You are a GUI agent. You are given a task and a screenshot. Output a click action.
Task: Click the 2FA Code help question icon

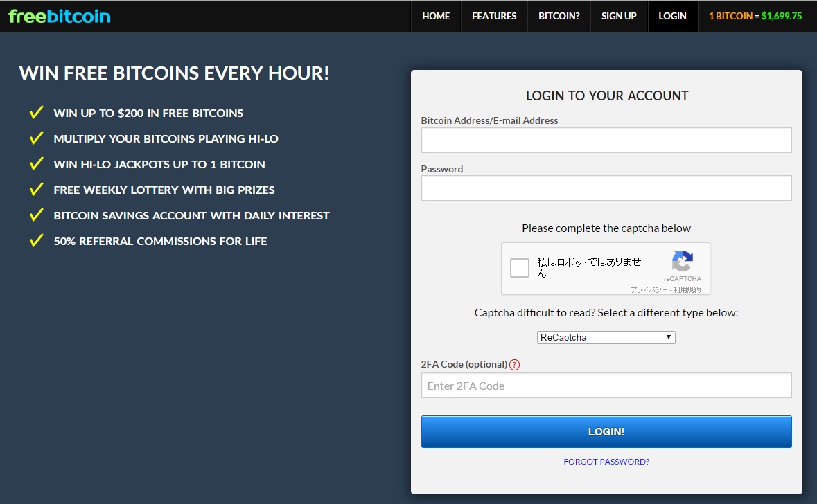(514, 364)
